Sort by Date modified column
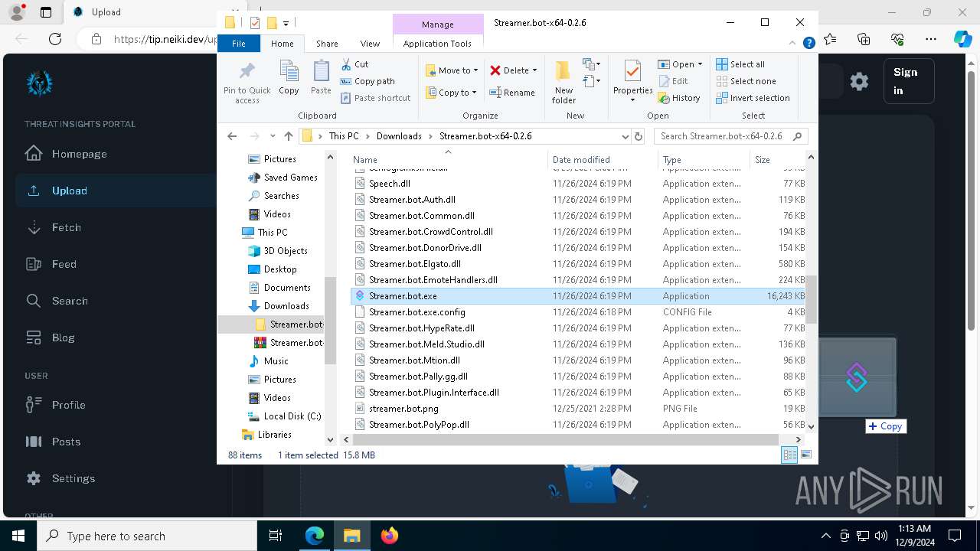 coord(603,160)
